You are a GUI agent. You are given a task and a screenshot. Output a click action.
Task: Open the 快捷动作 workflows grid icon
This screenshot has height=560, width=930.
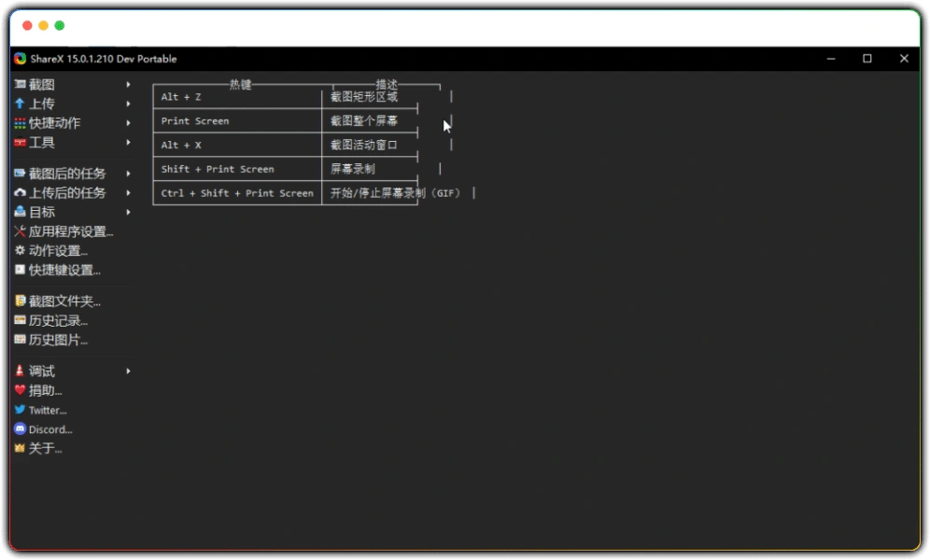point(20,123)
